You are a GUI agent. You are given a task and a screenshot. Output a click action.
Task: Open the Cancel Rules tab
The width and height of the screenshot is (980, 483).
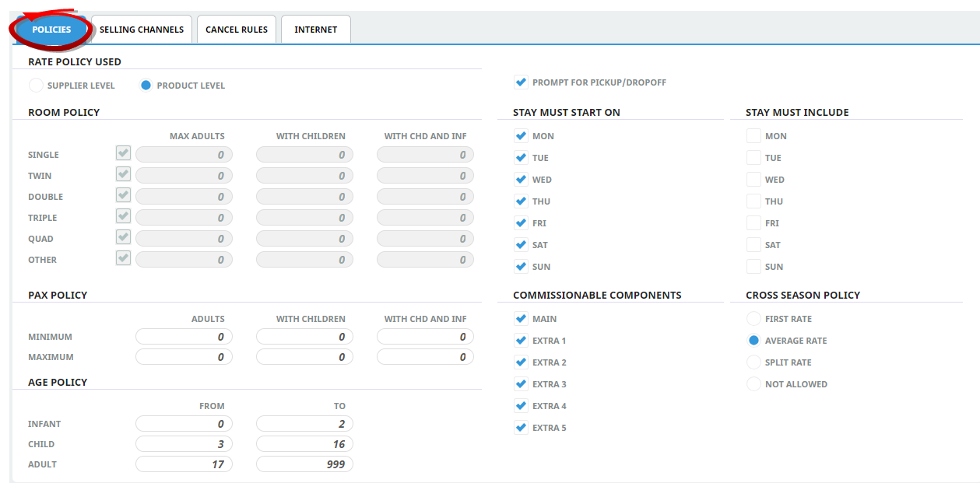(x=237, y=30)
